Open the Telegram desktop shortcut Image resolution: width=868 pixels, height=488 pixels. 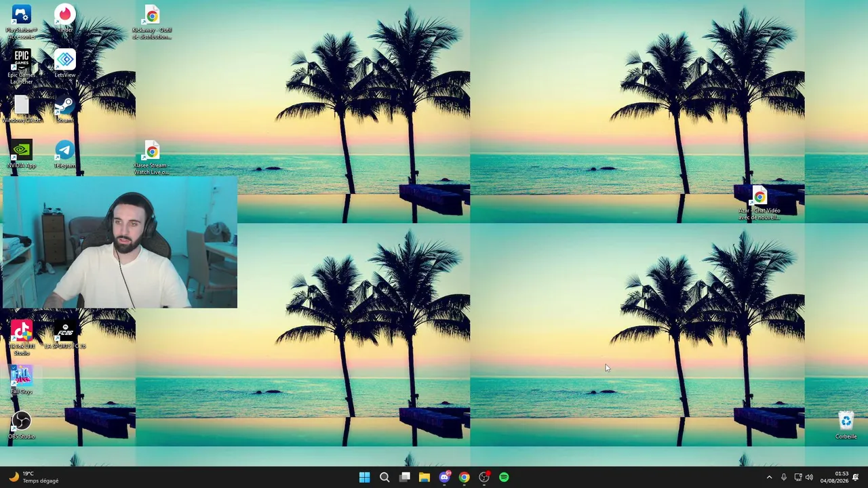pyautogui.click(x=65, y=155)
